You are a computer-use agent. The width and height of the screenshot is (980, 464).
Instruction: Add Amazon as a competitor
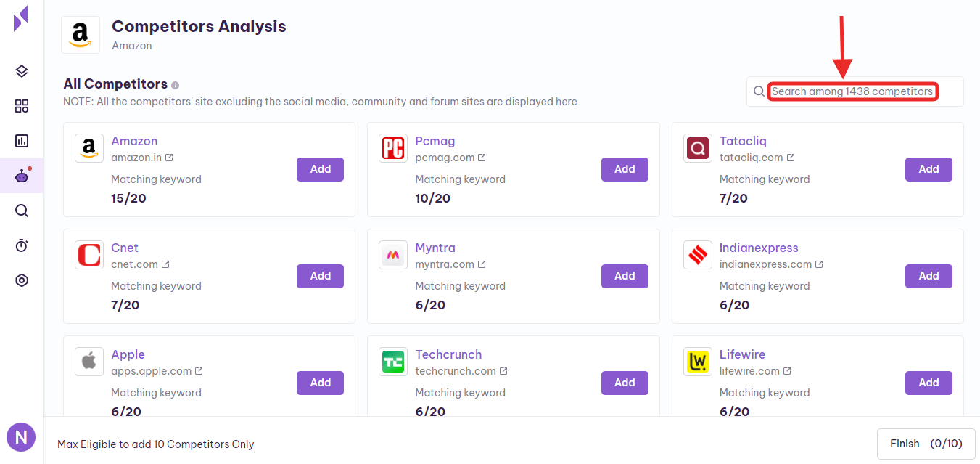320,169
